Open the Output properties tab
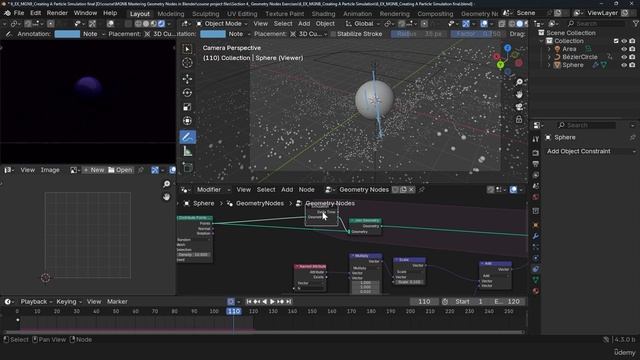The image size is (640, 360). pos(536,164)
